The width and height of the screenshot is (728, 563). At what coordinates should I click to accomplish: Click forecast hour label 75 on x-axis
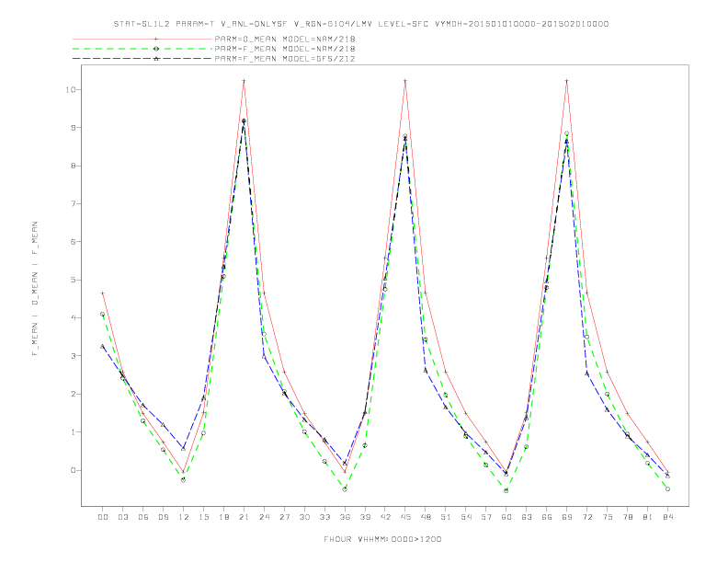pyautogui.click(x=608, y=517)
